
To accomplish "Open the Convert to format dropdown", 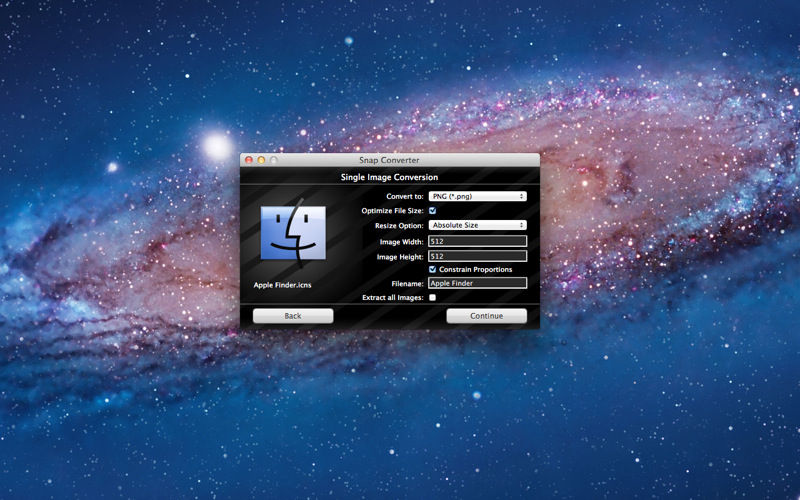I will pyautogui.click(x=478, y=196).
